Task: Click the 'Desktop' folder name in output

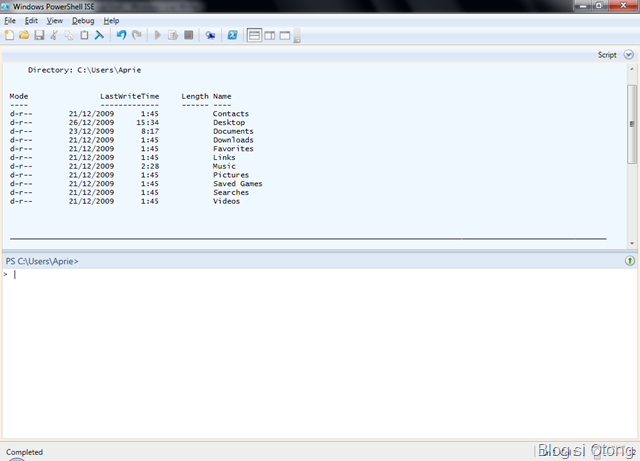Action: tap(229, 122)
